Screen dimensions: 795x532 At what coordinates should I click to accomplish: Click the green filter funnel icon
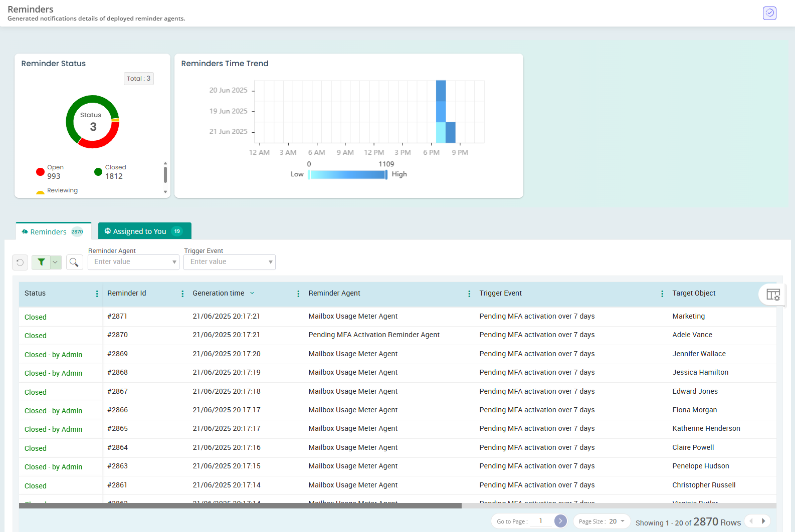point(41,262)
